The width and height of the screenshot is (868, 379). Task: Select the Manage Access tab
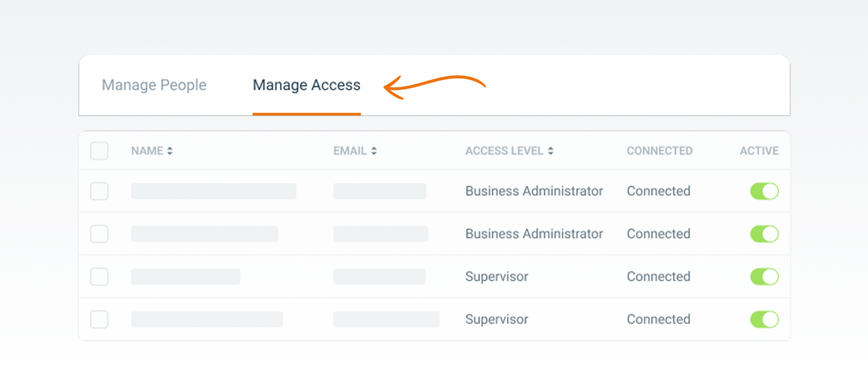point(306,85)
